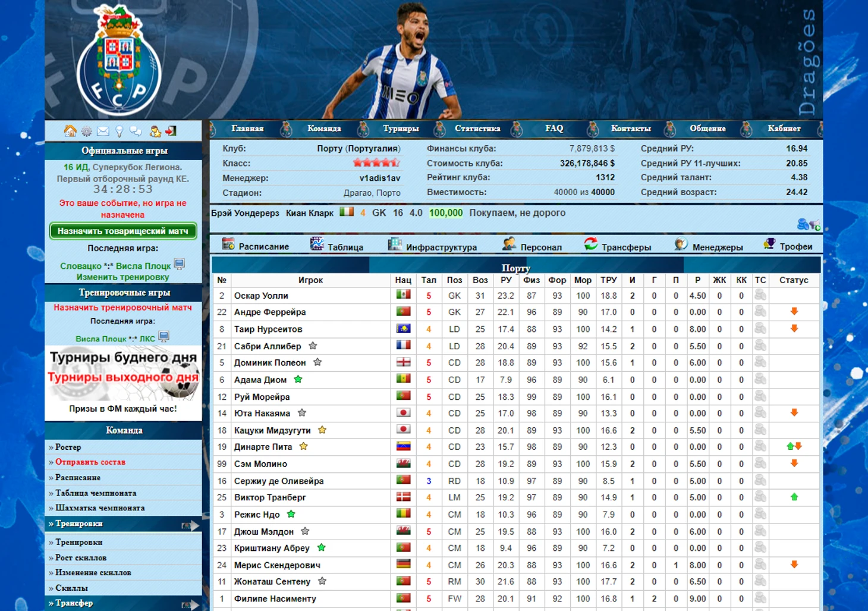Click monitor icon beside Словацко – Висла Плоцк

[x=180, y=264]
